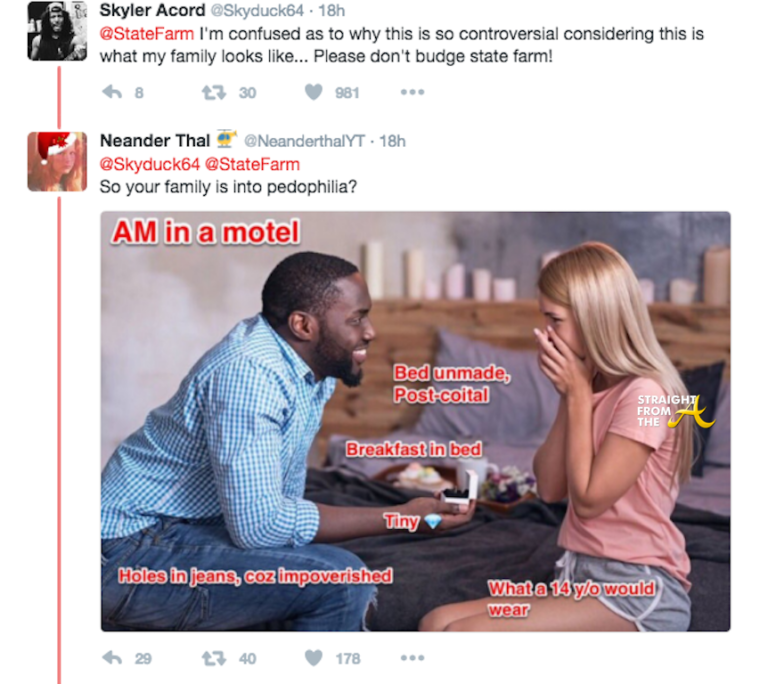Retweet Skyler Acord's tweet
This screenshot has width=768, height=684.
tap(214, 93)
